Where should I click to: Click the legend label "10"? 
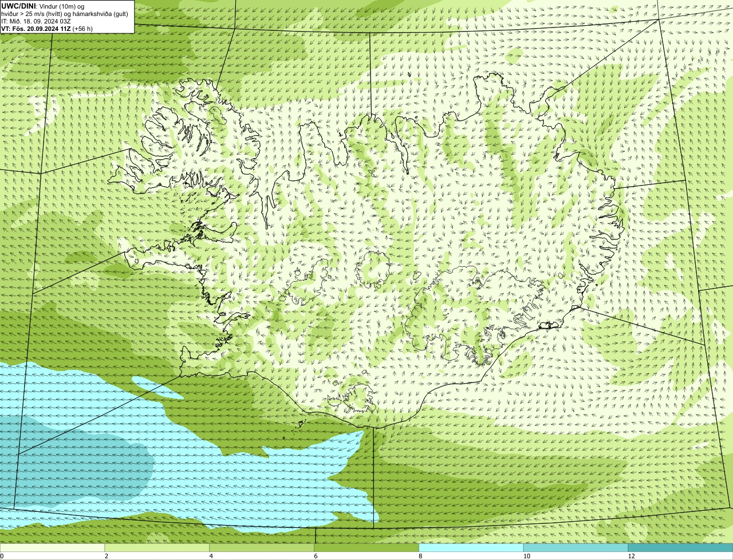pos(526,556)
